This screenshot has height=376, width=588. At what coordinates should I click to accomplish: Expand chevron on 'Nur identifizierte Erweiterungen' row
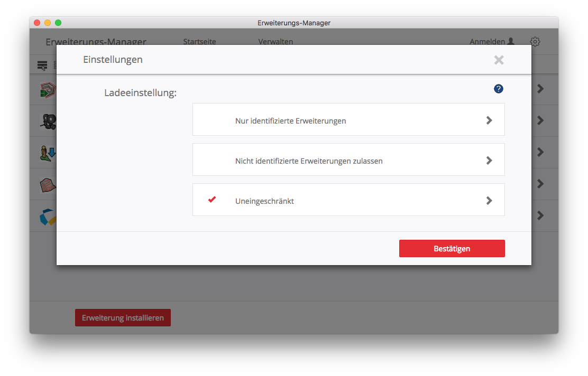pyautogui.click(x=489, y=120)
